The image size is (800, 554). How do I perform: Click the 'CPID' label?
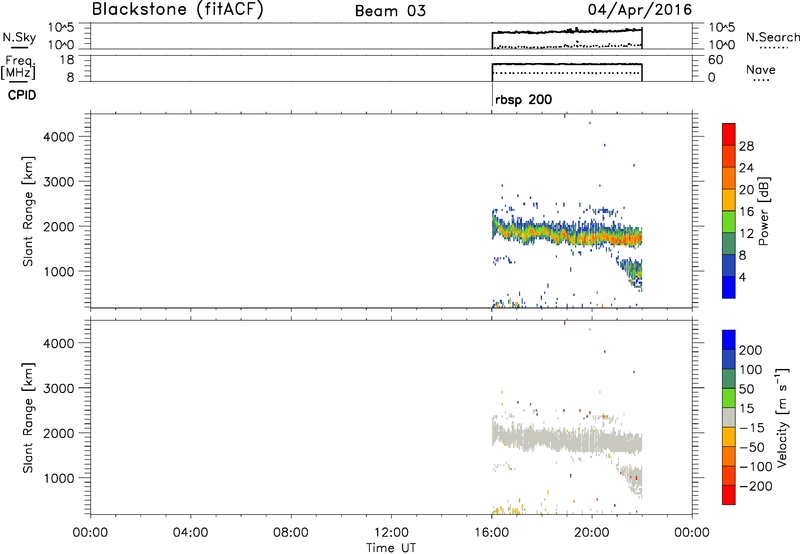click(x=22, y=95)
